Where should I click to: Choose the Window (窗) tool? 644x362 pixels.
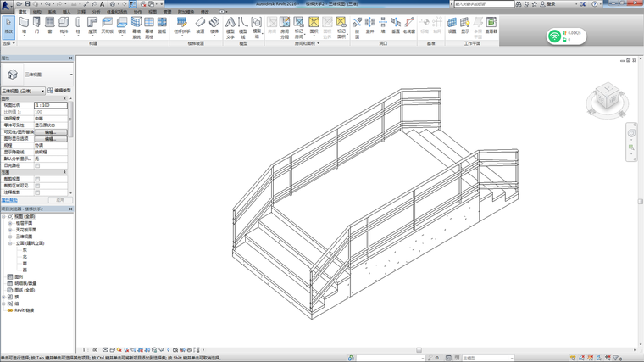point(50,26)
